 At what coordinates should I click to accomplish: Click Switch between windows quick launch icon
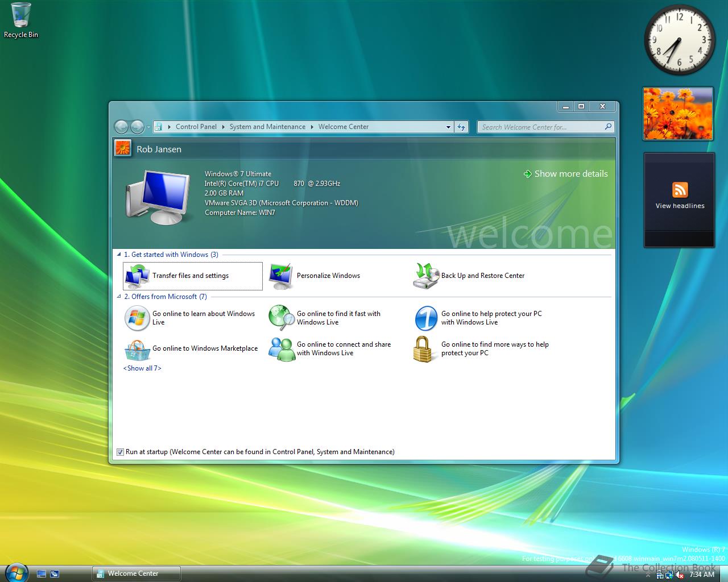(x=55, y=574)
